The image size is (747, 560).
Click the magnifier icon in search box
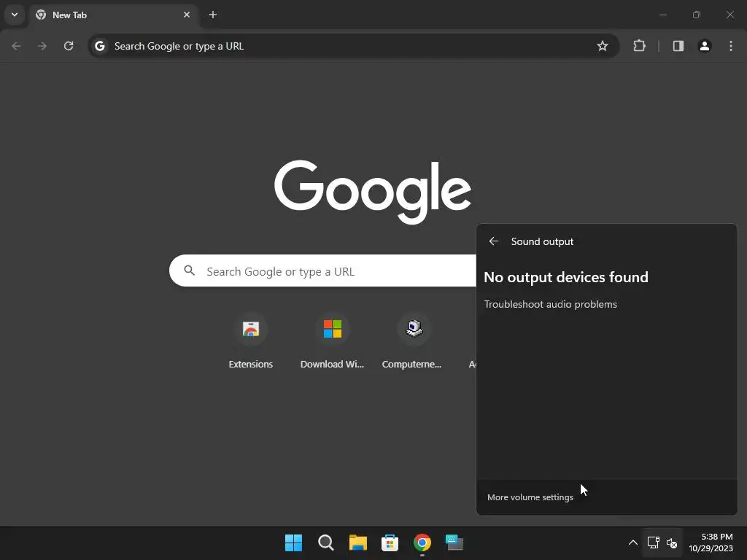pos(190,271)
